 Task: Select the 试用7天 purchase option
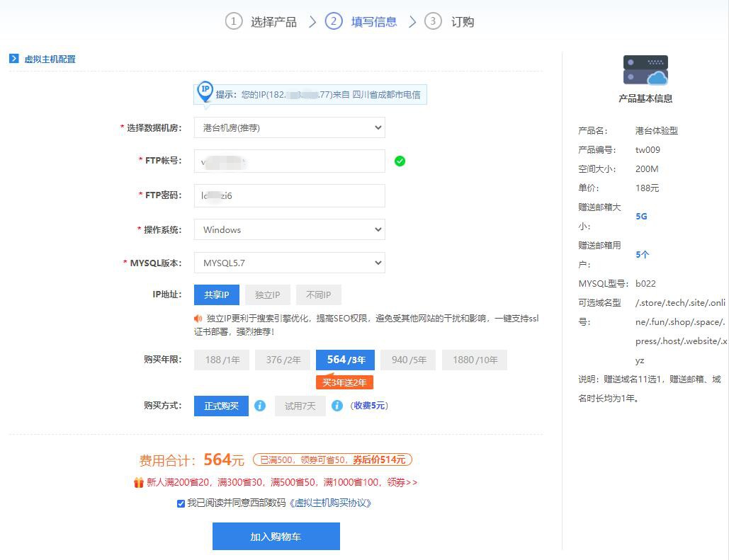click(300, 405)
